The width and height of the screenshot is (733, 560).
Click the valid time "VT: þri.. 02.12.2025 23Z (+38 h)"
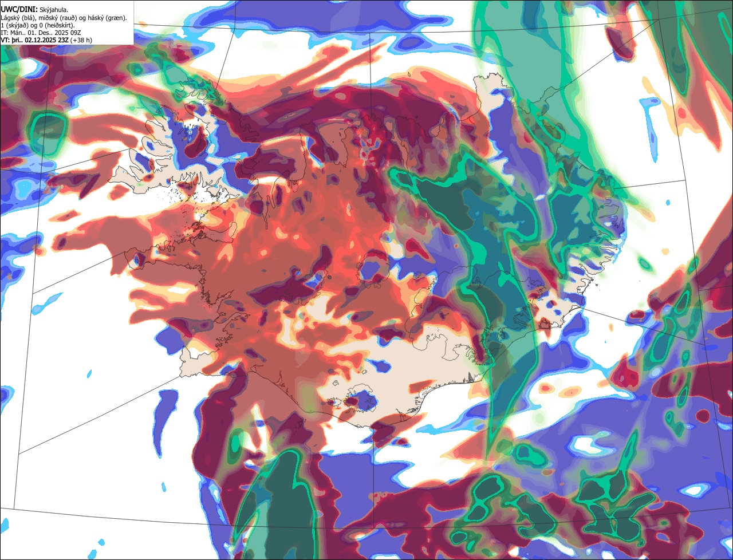tap(46, 40)
